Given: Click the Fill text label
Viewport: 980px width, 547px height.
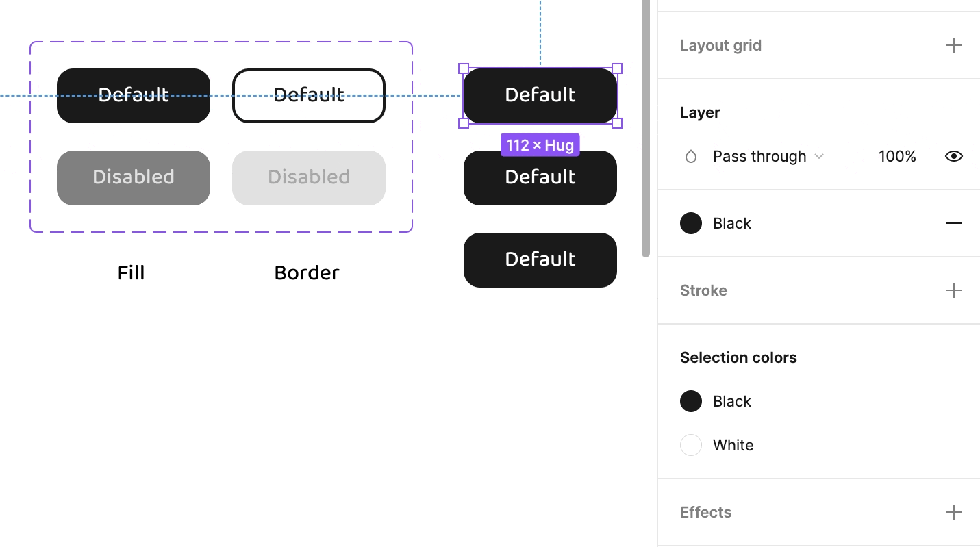Looking at the screenshot, I should pos(131,273).
